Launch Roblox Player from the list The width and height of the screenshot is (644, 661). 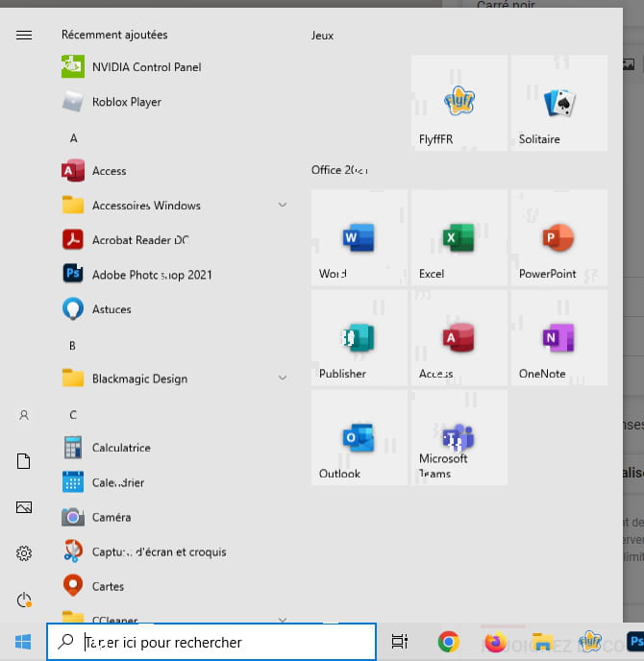[x=175, y=102]
